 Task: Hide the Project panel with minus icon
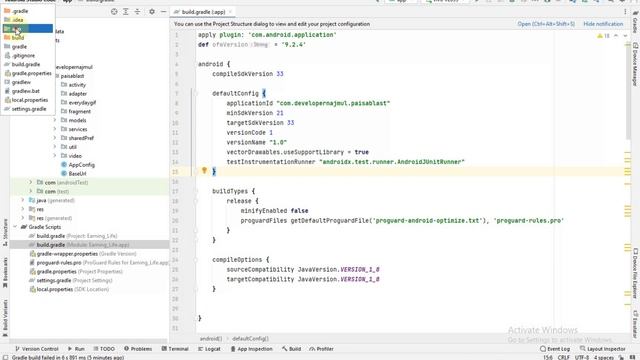(x=163, y=12)
